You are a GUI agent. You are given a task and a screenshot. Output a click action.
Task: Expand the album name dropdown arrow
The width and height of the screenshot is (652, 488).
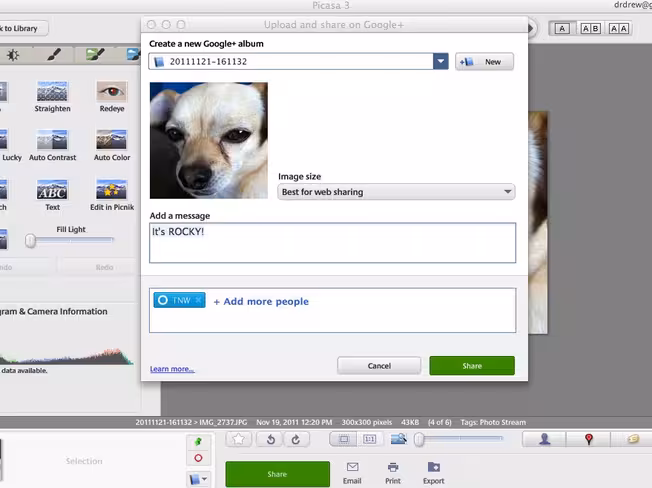tap(440, 62)
